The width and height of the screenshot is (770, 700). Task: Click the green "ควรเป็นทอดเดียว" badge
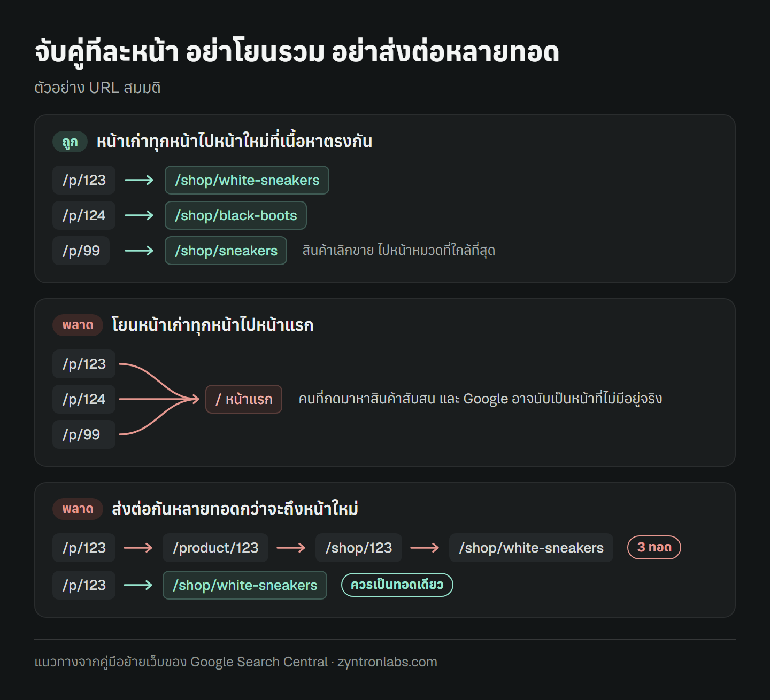397,585
